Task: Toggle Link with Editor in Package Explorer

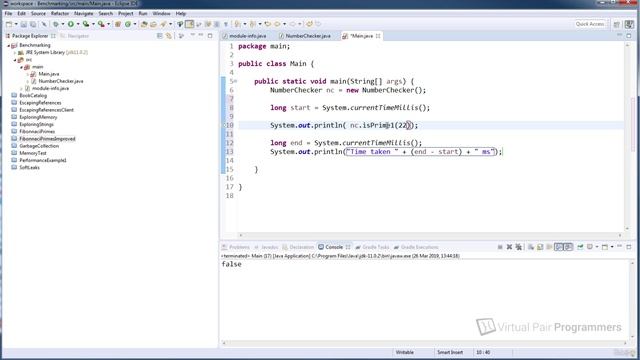Action: tap(169, 36)
